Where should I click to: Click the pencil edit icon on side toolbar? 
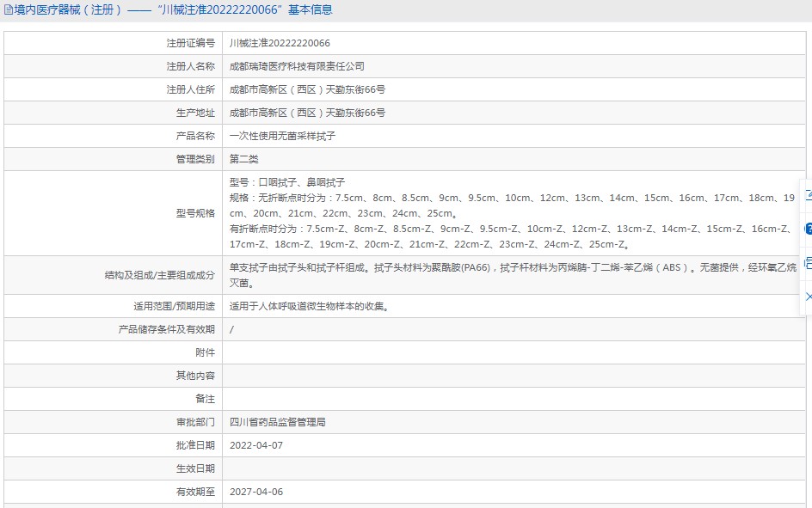pos(809,194)
